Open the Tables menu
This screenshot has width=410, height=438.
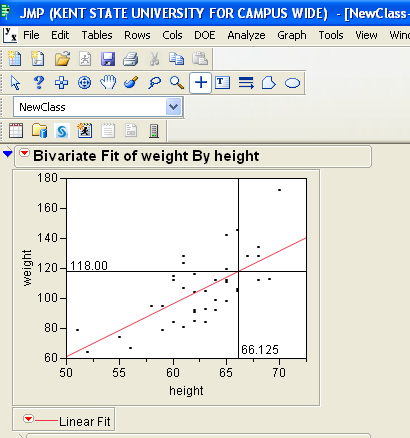pyautogui.click(x=97, y=35)
